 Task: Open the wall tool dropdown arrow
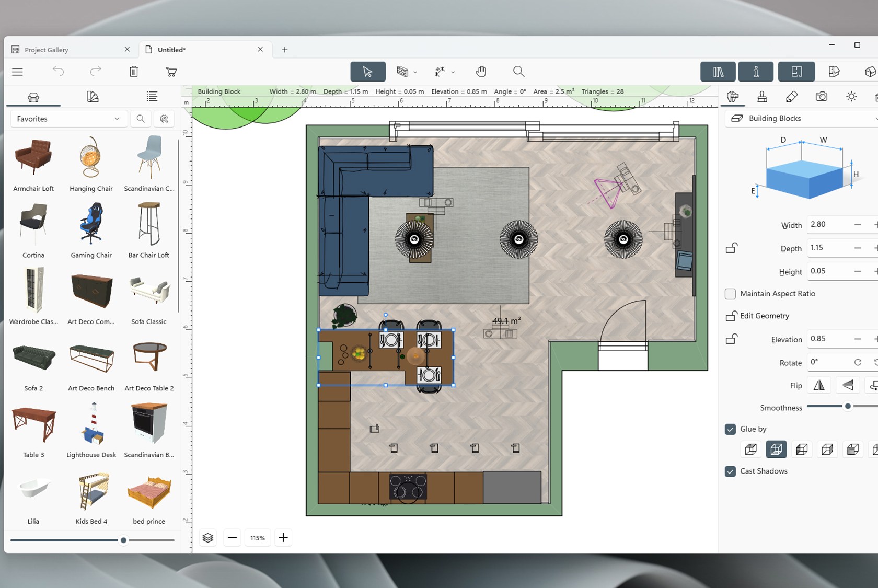point(415,72)
